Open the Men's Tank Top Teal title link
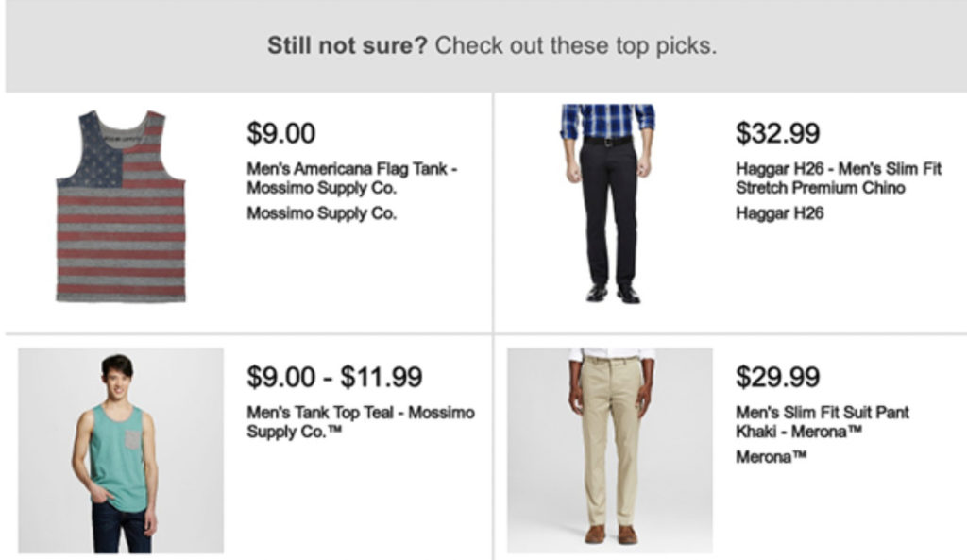This screenshot has width=967, height=560. point(360,422)
